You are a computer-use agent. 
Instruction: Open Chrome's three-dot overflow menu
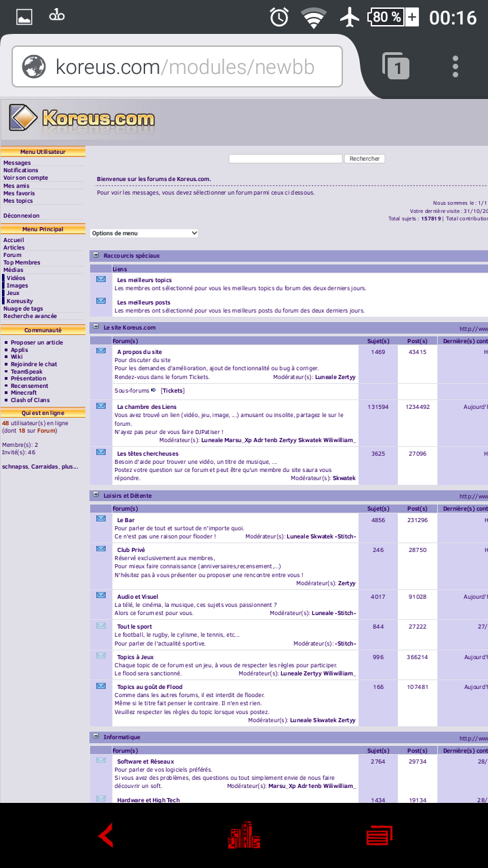(455, 67)
